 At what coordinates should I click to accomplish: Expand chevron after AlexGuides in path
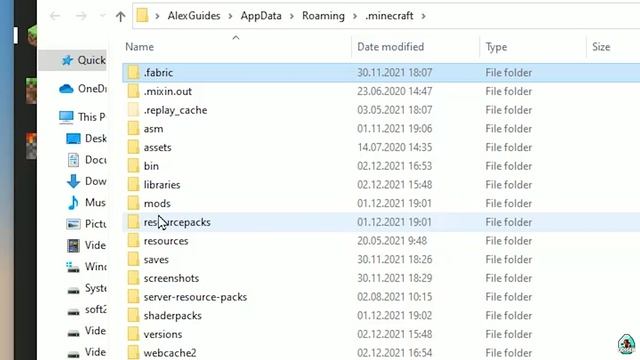tap(231, 16)
